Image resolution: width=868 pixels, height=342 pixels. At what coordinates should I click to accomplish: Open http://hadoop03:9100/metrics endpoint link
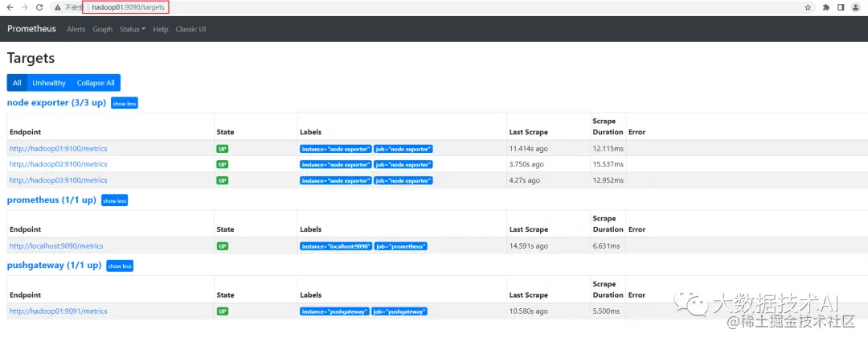(x=58, y=180)
